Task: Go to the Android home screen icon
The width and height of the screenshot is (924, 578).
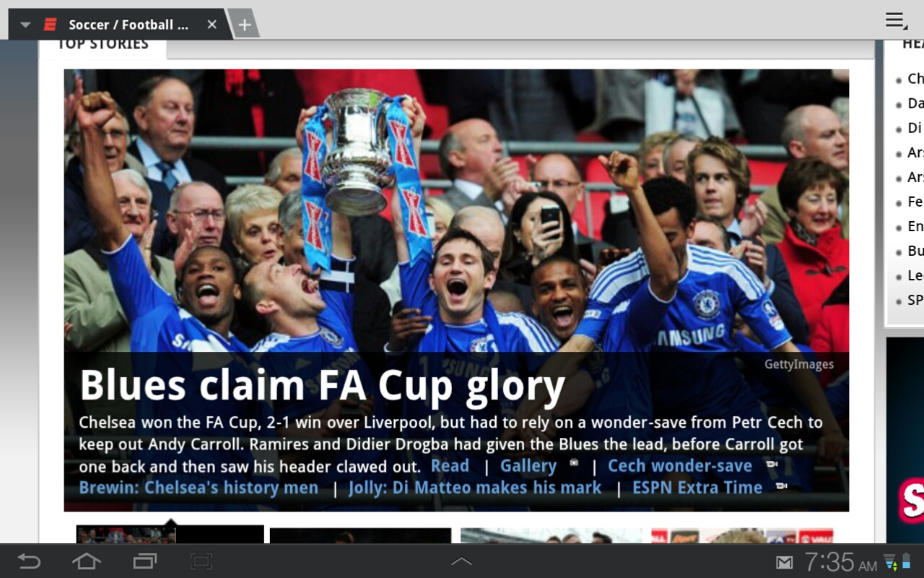Action: click(86, 561)
